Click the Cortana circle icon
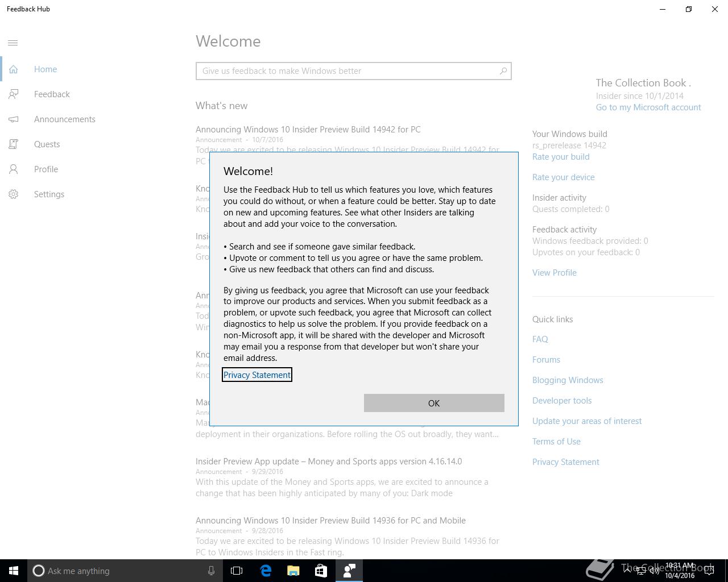728x582 pixels. 38,571
